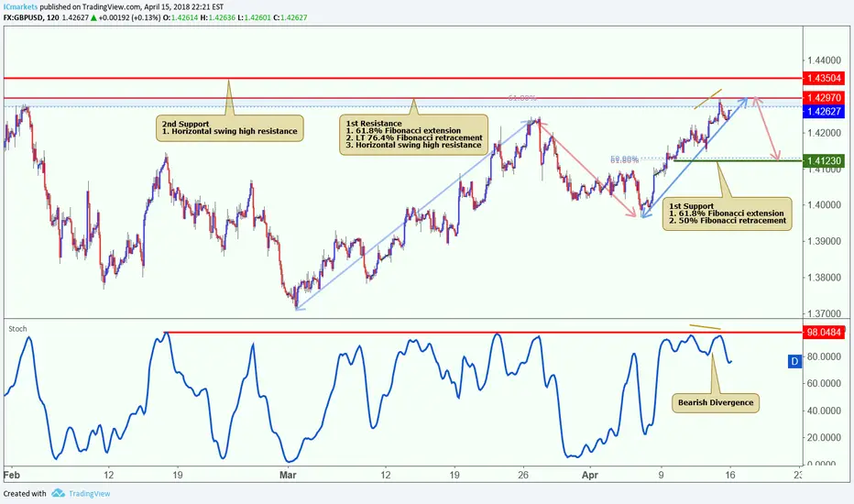Click the 98.0484 stochastic level label

click(824, 332)
